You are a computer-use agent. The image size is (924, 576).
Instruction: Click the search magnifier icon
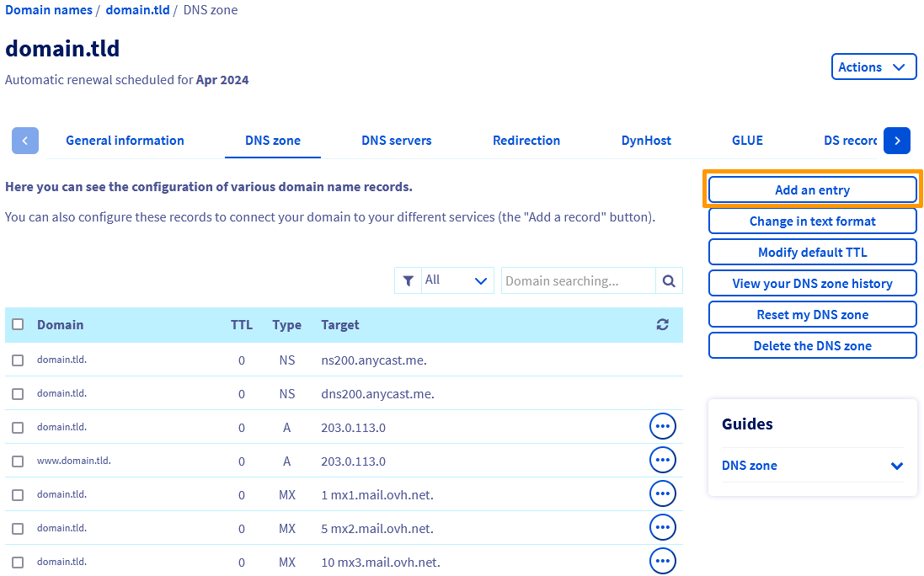coord(669,281)
